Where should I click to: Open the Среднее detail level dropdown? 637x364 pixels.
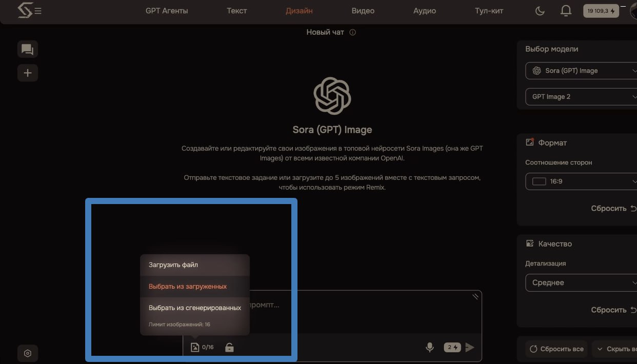click(582, 282)
